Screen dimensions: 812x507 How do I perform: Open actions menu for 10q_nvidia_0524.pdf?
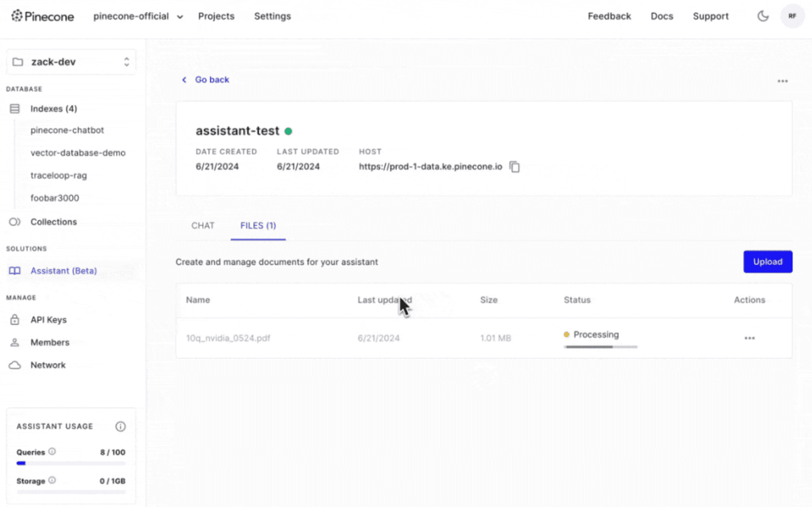[749, 338]
